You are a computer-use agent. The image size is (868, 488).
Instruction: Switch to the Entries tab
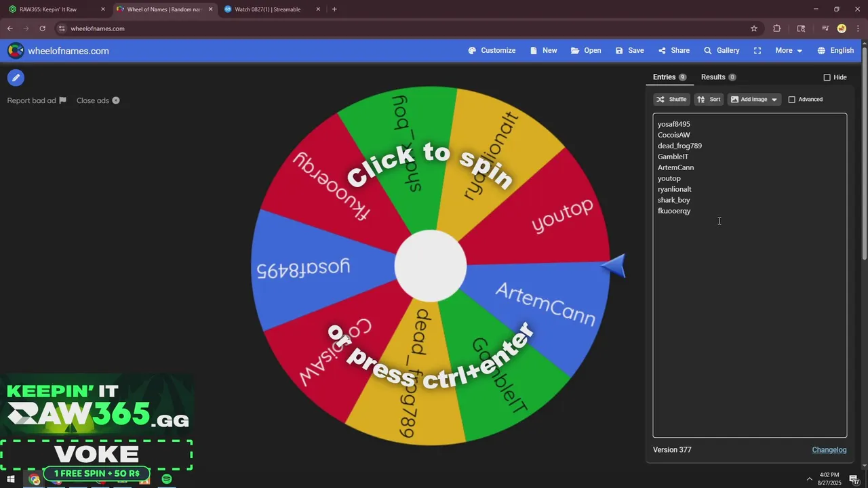coord(670,77)
